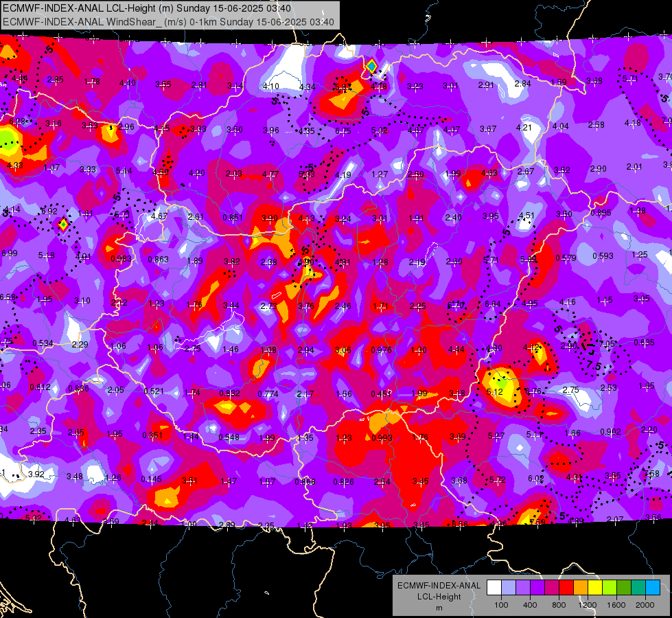The image size is (672, 618).
Task: Click the wind shear value '1.27'
Action: coord(380,174)
